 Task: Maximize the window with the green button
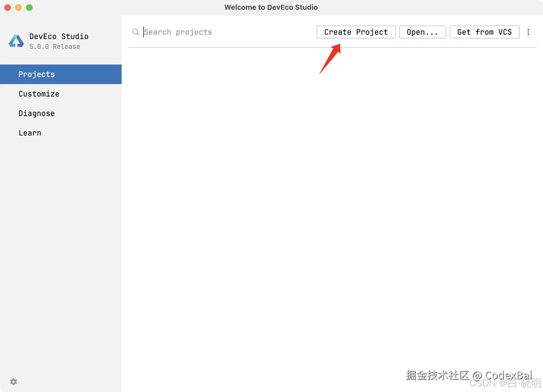tap(29, 8)
